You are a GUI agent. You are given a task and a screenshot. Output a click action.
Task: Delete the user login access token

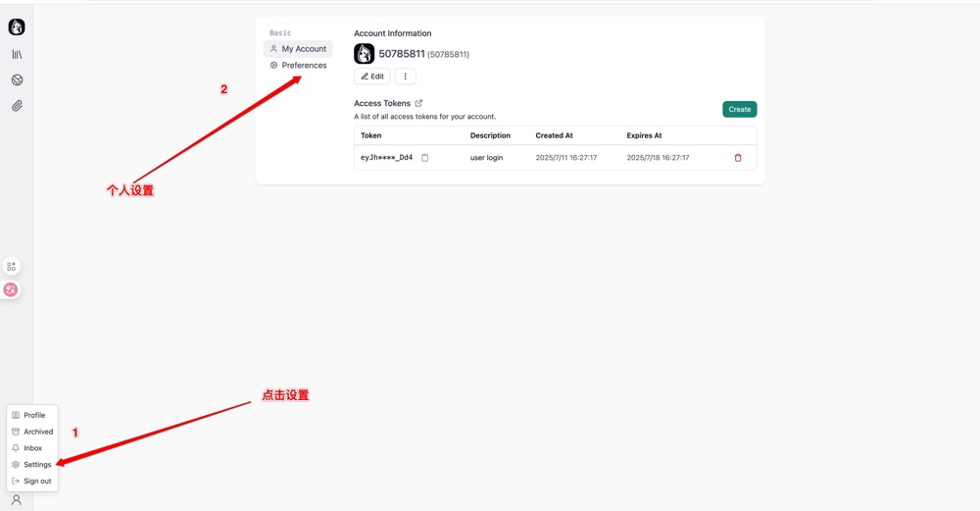738,158
